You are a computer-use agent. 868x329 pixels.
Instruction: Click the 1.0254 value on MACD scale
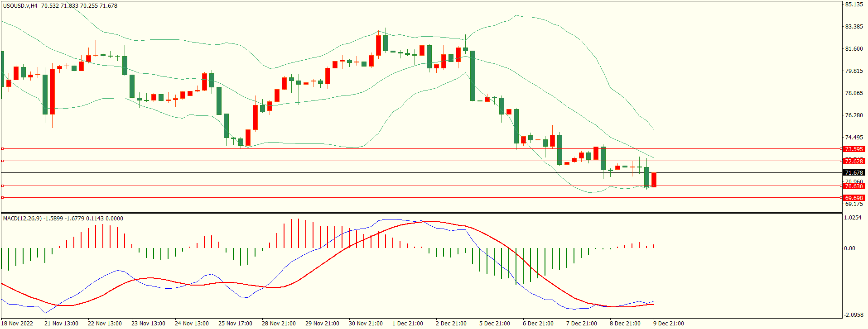[x=853, y=218]
